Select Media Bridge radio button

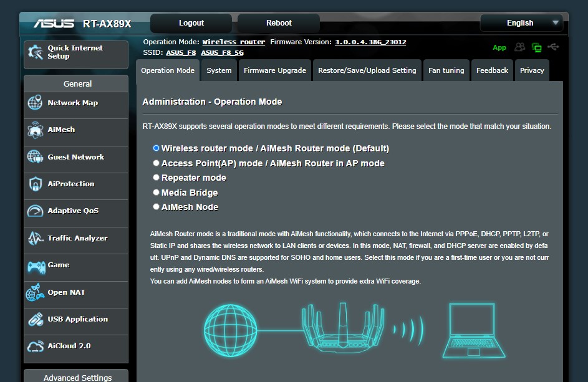[156, 193]
